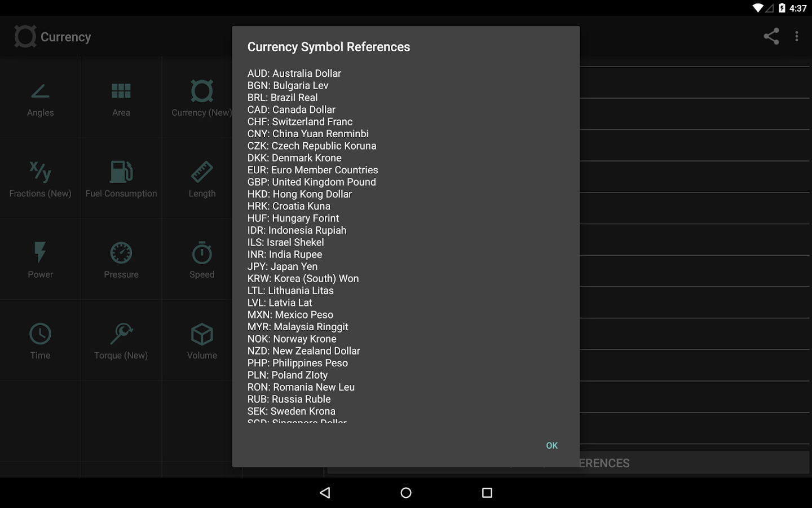Dismiss the dialog with OK
Viewport: 812px width, 508px height.
[552, 446]
